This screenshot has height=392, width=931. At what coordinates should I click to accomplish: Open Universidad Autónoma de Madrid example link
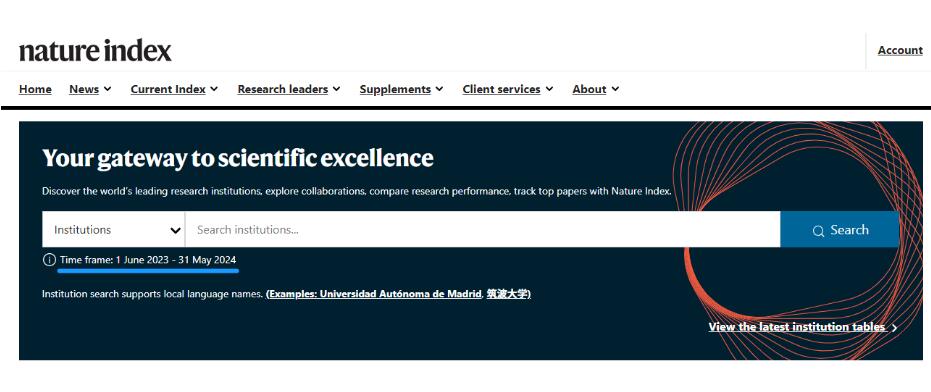(375, 294)
